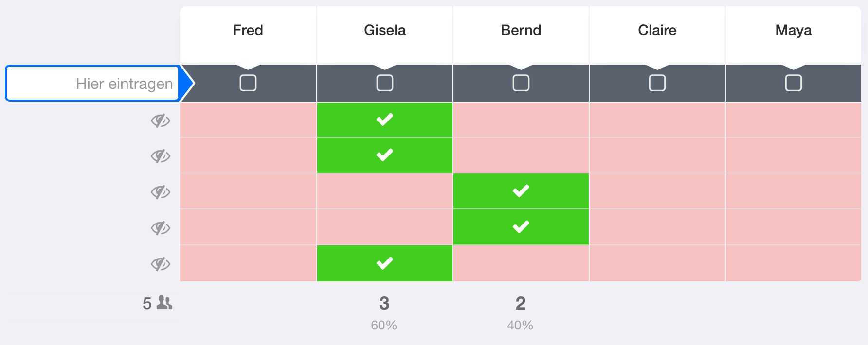Click Gisela's 60% vote total

[384, 325]
